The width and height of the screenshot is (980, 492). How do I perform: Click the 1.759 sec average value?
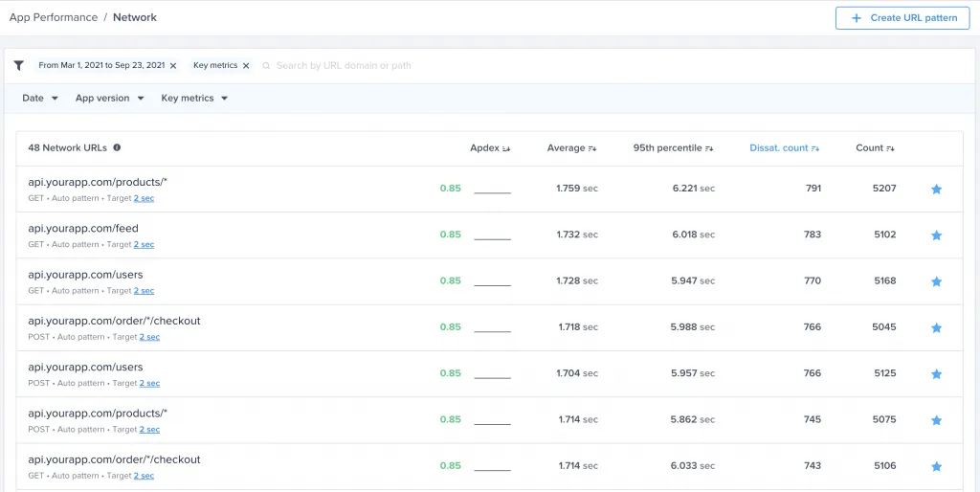coord(577,189)
